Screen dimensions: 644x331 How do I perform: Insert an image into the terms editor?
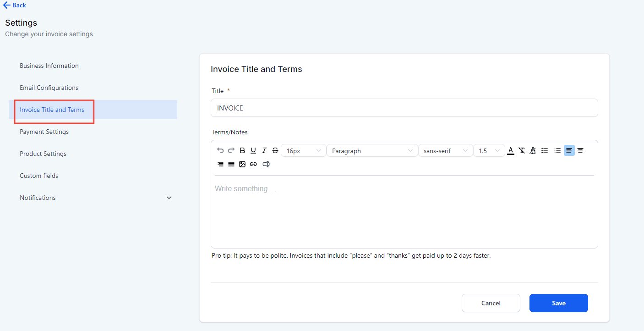(x=242, y=164)
